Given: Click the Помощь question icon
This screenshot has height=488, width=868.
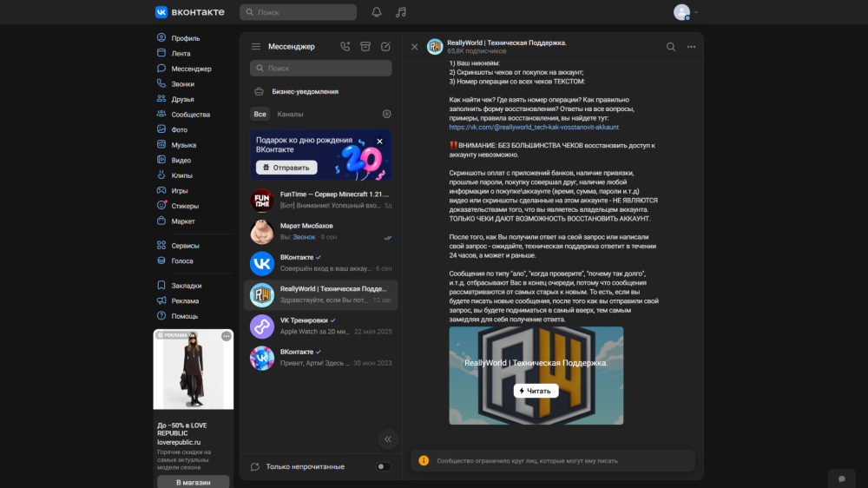Looking at the screenshot, I should pos(161,316).
